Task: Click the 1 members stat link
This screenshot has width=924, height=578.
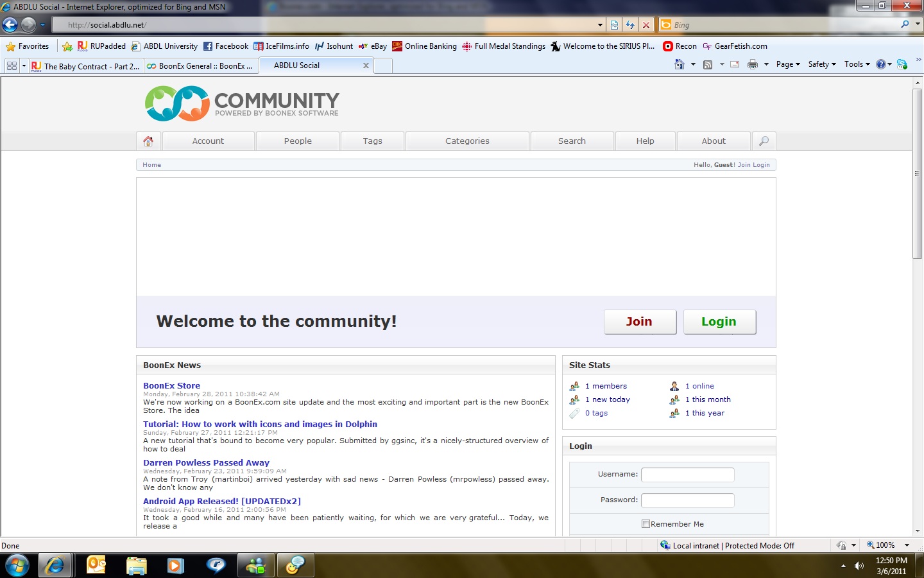Action: point(606,386)
